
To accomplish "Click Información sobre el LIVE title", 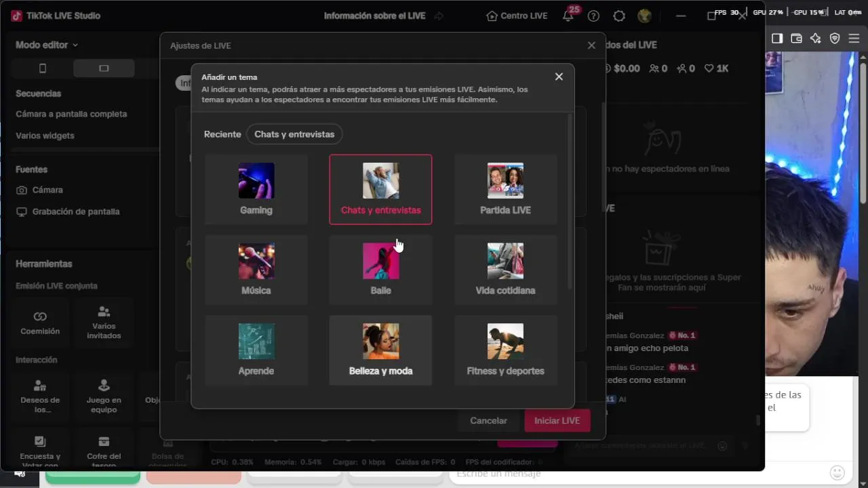I will coord(374,16).
